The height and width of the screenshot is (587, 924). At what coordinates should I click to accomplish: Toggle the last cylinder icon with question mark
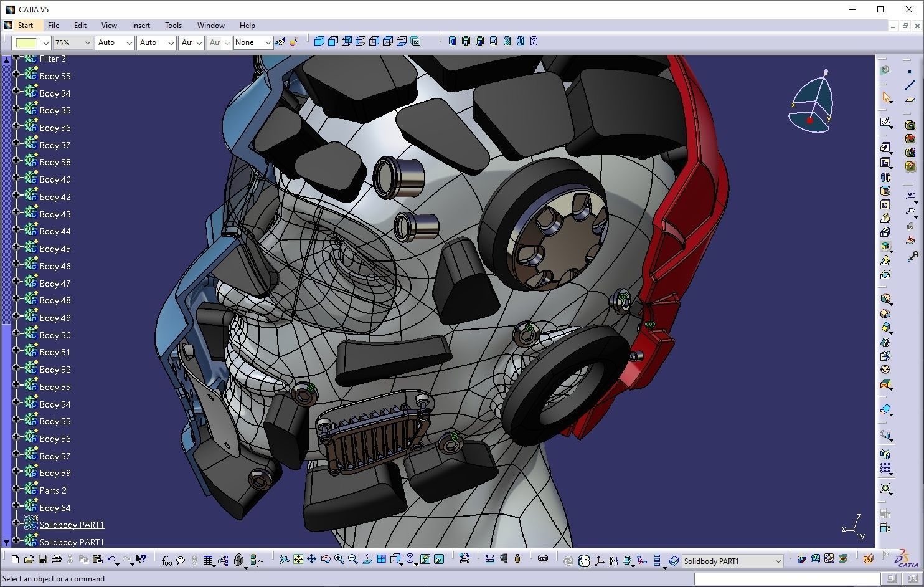coord(534,41)
